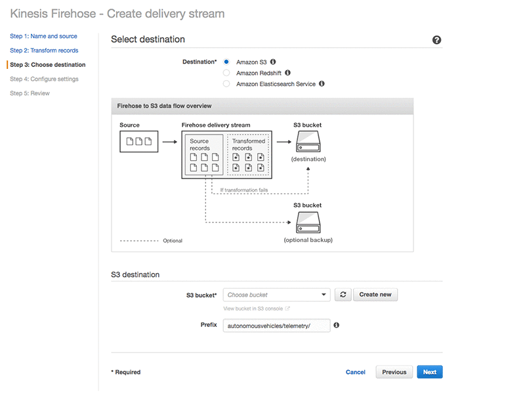525x420 pixels.
Task: Click the Transformed records box in diagram
Action: (249, 154)
